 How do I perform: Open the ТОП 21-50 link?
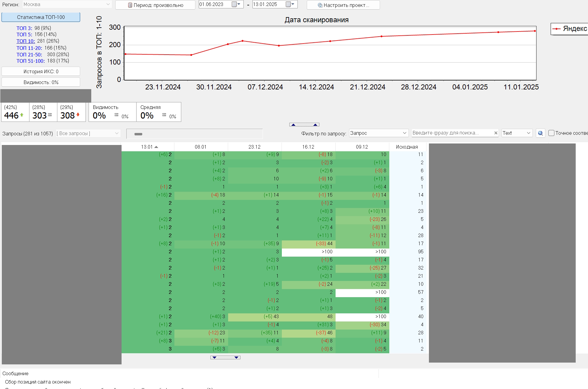(29, 55)
